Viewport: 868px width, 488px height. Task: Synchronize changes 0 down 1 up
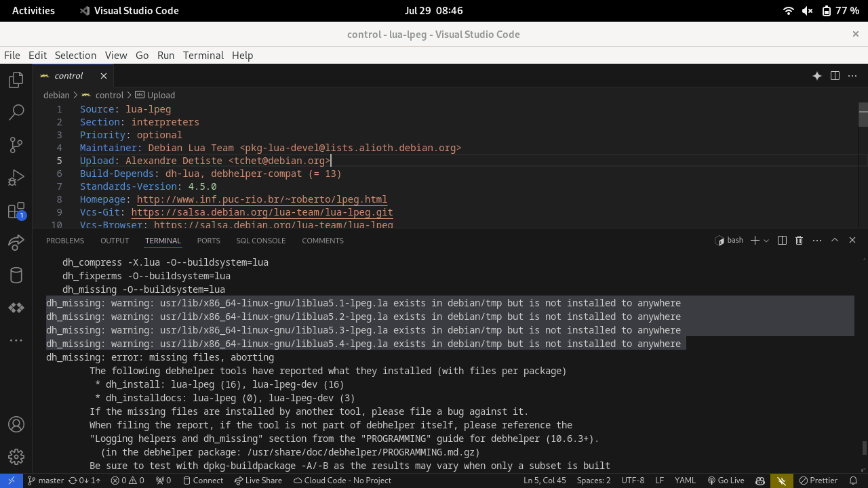click(x=84, y=481)
